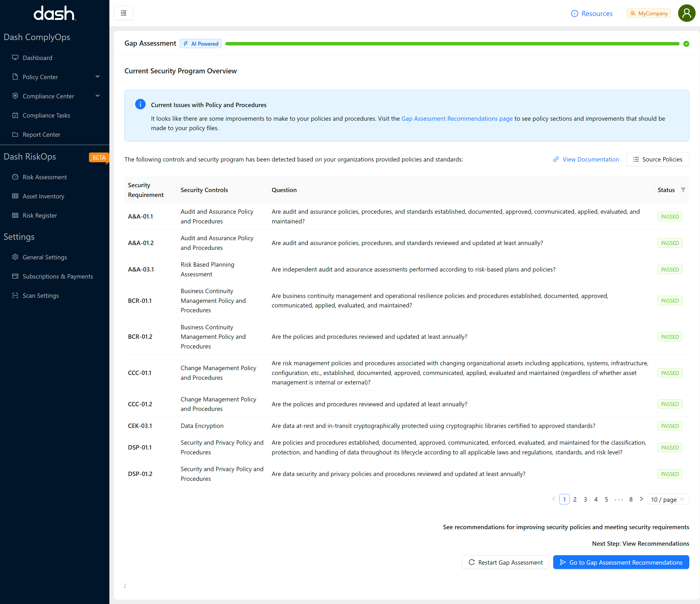This screenshot has width=700, height=604.
Task: Click the Dashboard monitor icon
Action: coord(15,57)
